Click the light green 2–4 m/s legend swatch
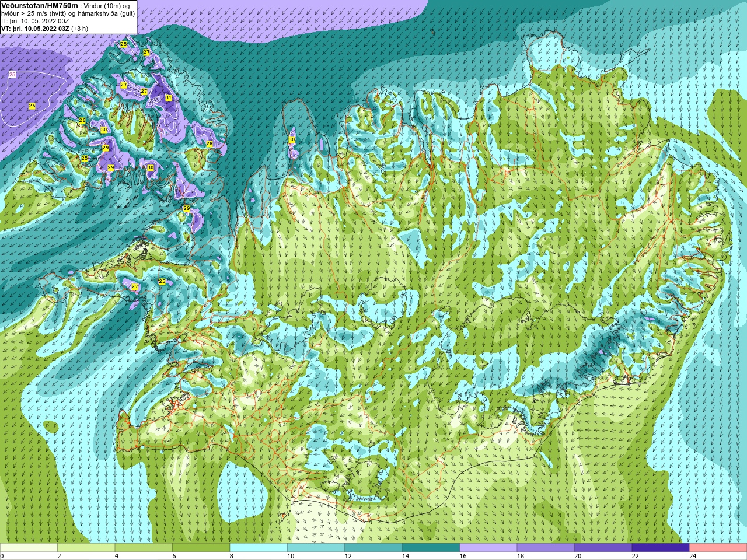This screenshot has height=560, width=747. 86,548
